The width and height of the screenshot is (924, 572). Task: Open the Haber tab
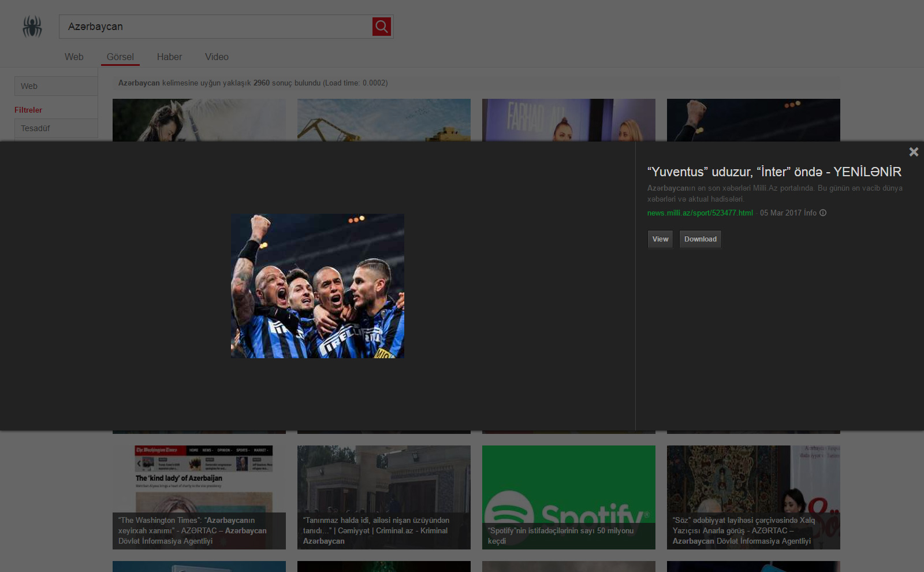(169, 57)
